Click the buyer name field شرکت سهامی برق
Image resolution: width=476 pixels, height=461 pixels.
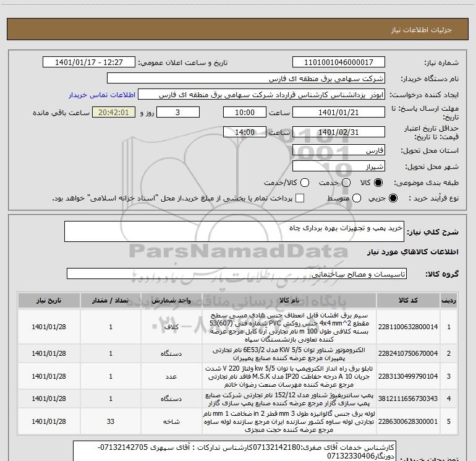coord(246,79)
